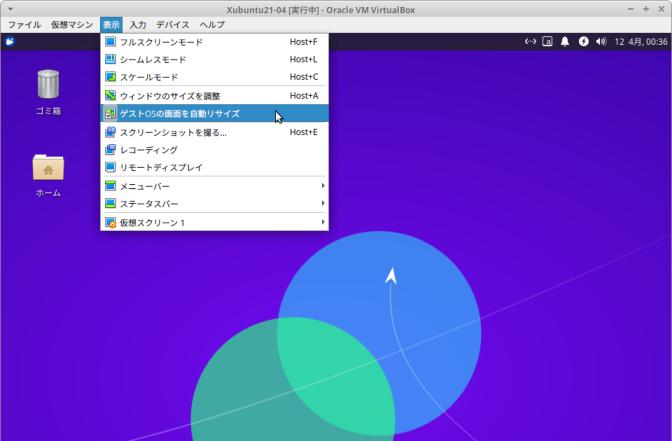Click the Virtual Screen 1 (仮想スクリーン 1) icon
This screenshot has width=672, height=441.
[111, 222]
